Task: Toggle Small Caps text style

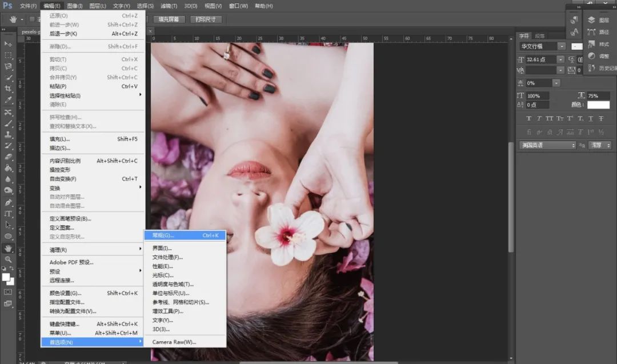Action: click(x=559, y=118)
